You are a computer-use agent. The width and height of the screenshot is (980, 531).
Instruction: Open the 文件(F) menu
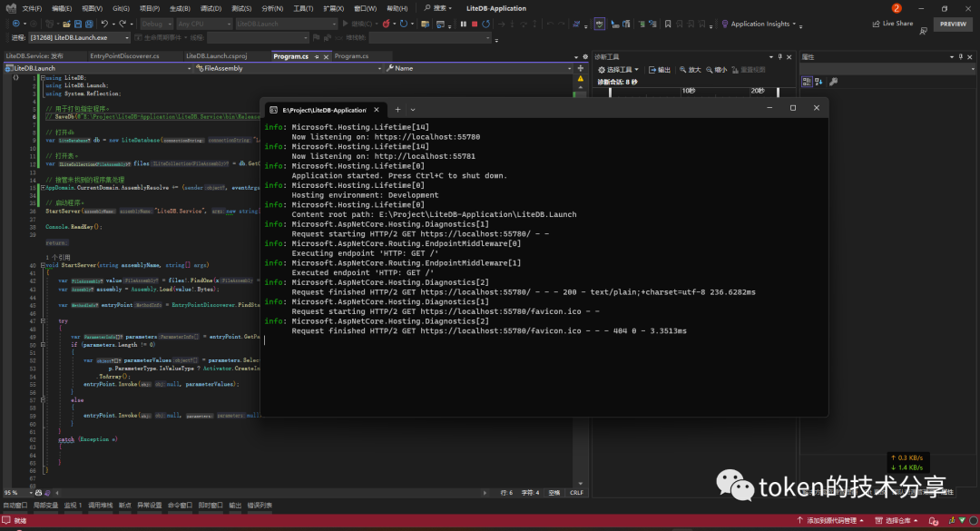pyautogui.click(x=32, y=9)
